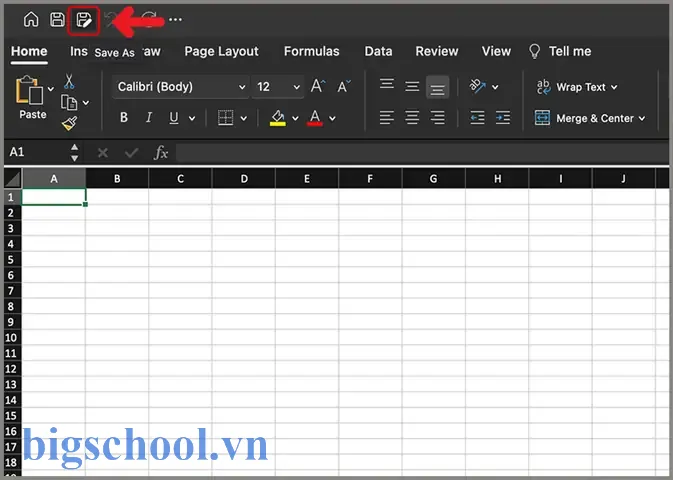The image size is (673, 480).
Task: Open the Paste options dropdown arrow
Action: point(51,89)
